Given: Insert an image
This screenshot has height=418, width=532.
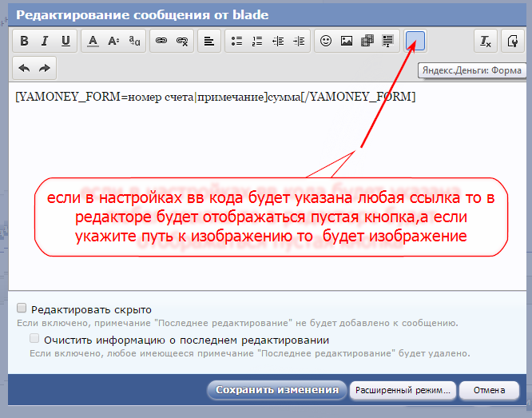Looking at the screenshot, I should point(347,41).
